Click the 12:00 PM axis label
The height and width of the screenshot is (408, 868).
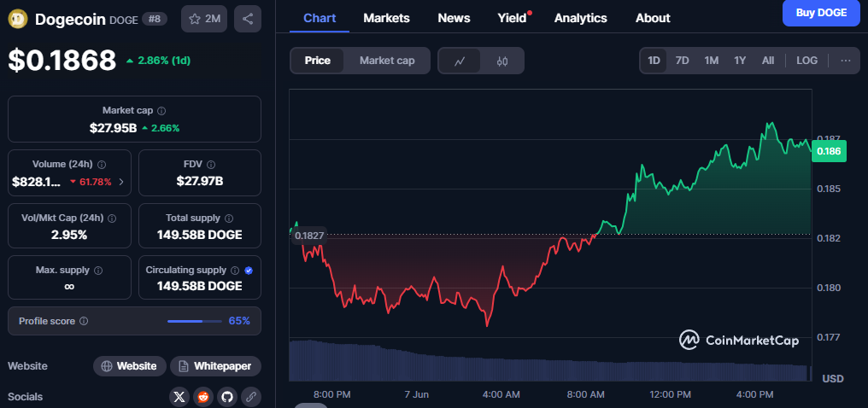point(669,394)
